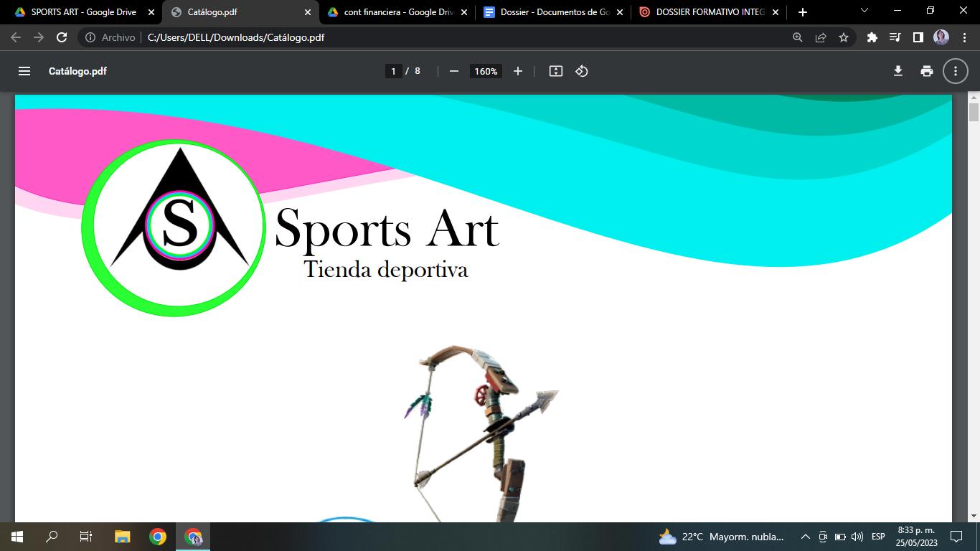Expand the tab search dropdown
The height and width of the screenshot is (551, 980).
864,11
